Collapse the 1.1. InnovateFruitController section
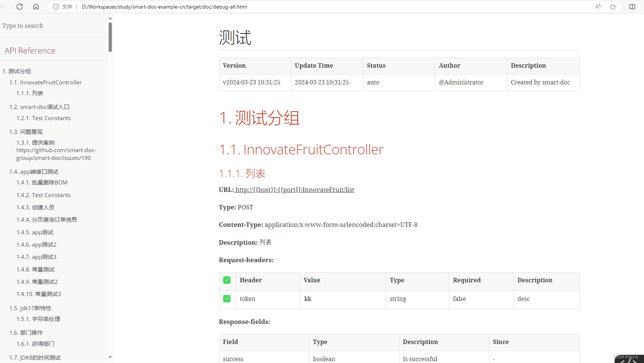This screenshot has height=363, width=644. pos(45,82)
